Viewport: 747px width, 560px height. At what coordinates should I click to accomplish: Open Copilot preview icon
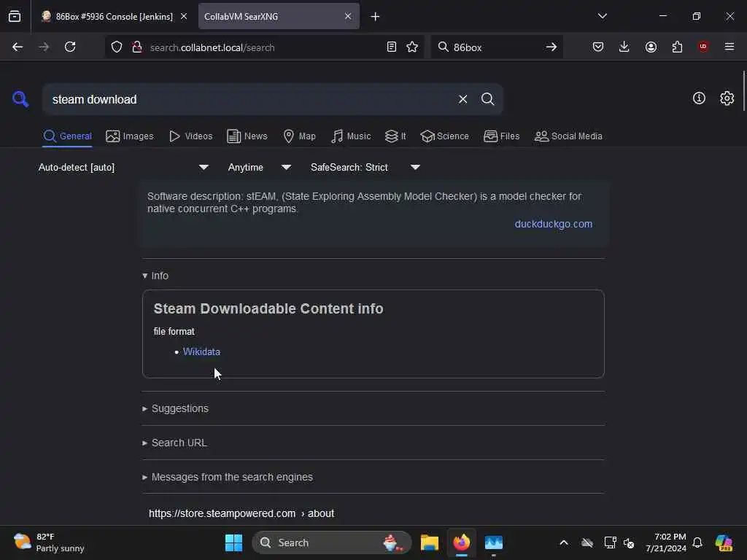pyautogui.click(x=724, y=542)
